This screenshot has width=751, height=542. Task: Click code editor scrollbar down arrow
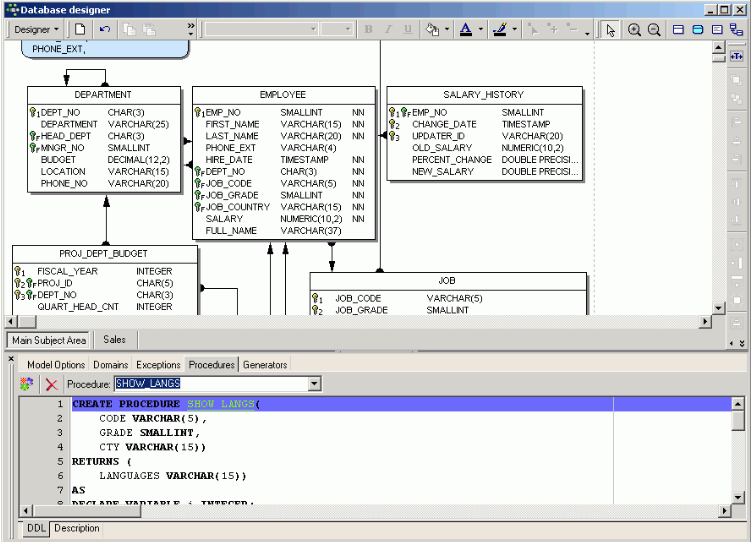(738, 497)
